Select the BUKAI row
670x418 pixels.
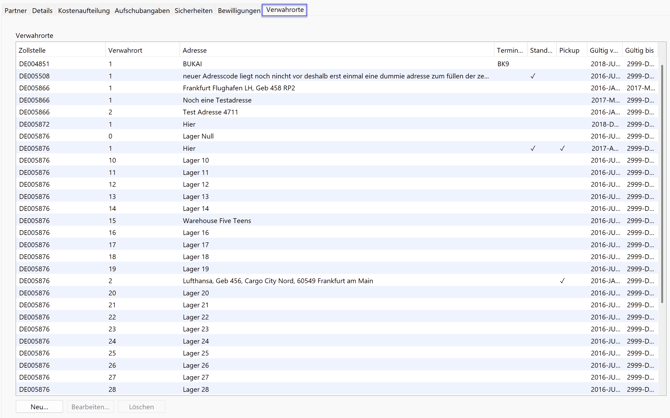(x=192, y=64)
